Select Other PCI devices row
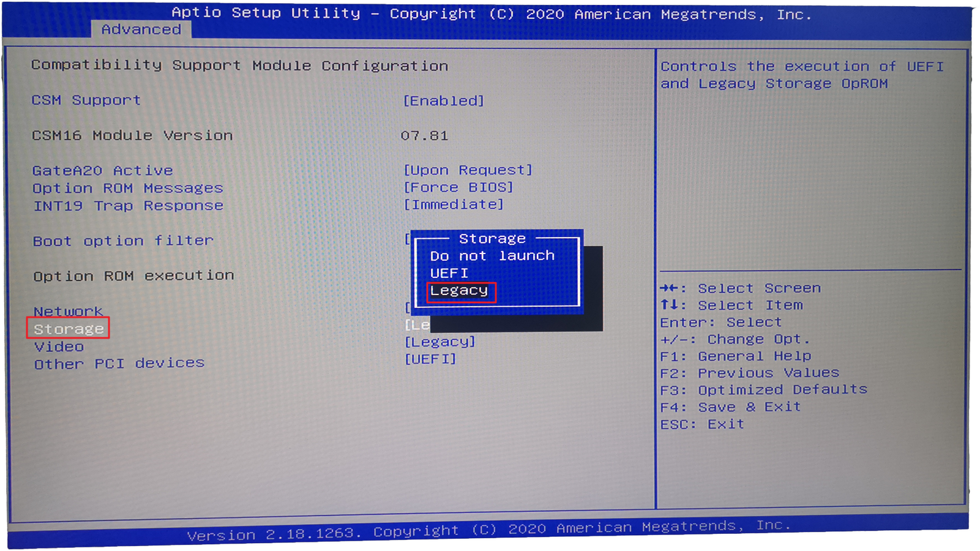 point(119,364)
